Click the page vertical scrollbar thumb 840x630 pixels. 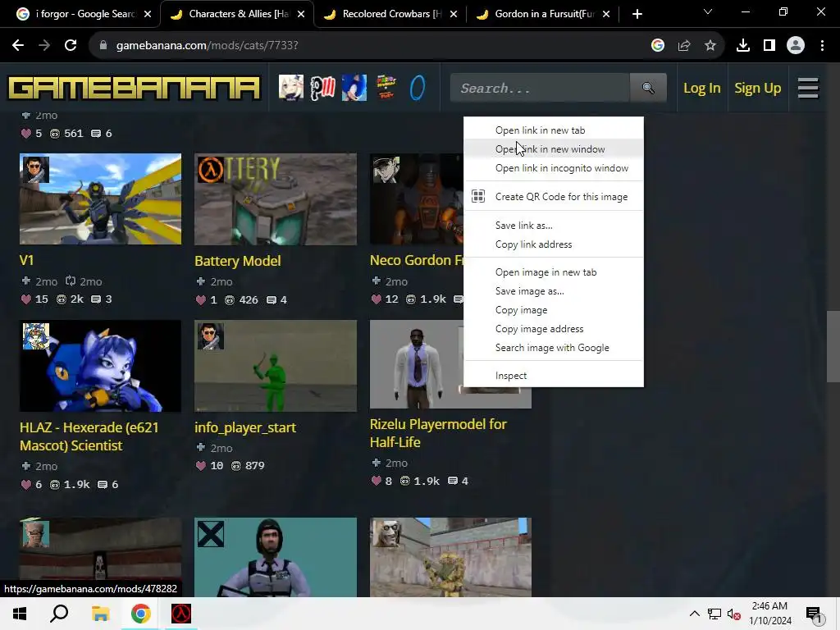[833, 346]
